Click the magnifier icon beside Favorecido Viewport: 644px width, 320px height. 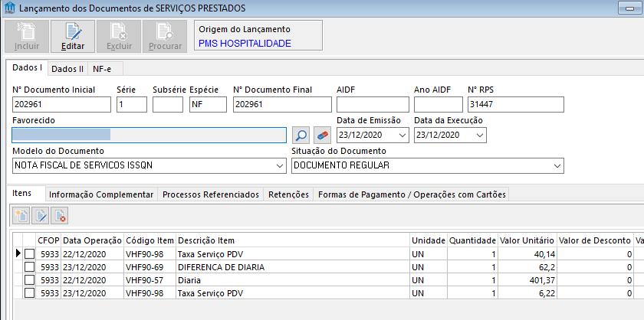pos(301,136)
